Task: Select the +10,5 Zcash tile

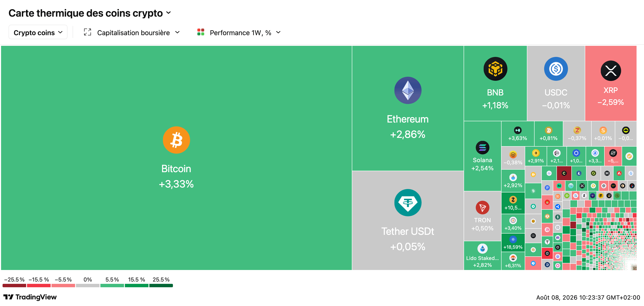Action: point(513,203)
